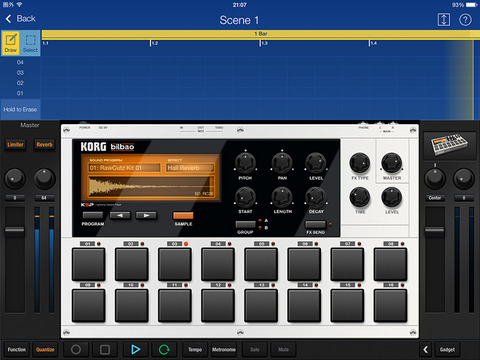This screenshot has width=480, height=360.
Task: Tap drum pad 03
Action: (x=175, y=264)
